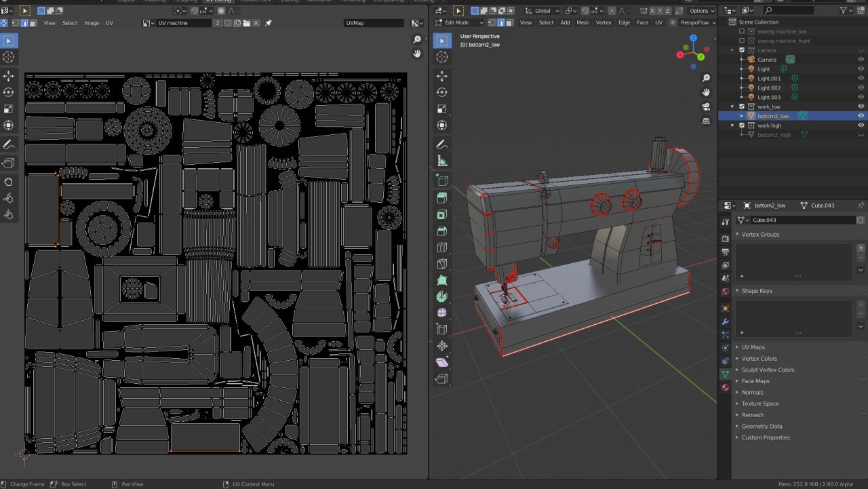The height and width of the screenshot is (489, 868).
Task: Expand the Geometry Data panel
Action: pos(761,427)
